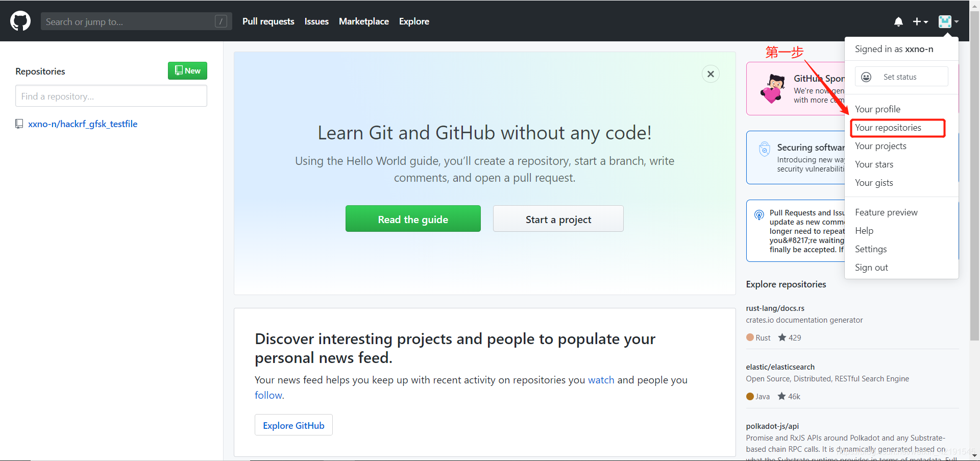Click the slash shortcut icon in search
This screenshot has height=461, width=980.
click(221, 21)
